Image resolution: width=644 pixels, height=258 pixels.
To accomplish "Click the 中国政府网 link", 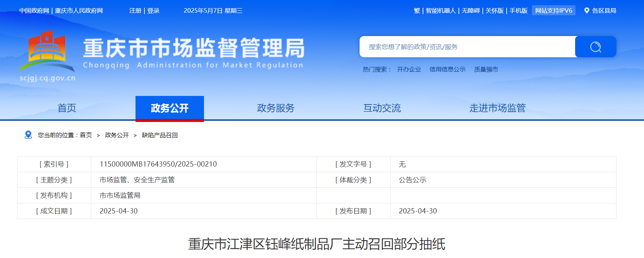I will tap(34, 11).
